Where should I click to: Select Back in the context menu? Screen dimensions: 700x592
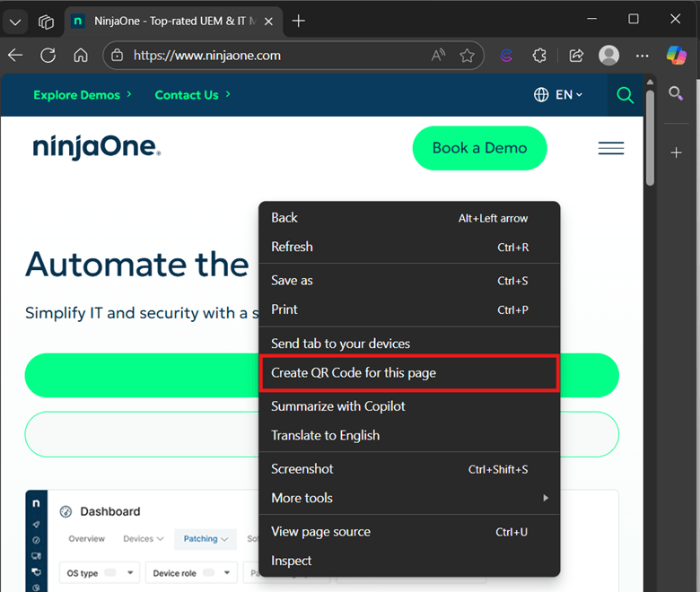pyautogui.click(x=409, y=218)
